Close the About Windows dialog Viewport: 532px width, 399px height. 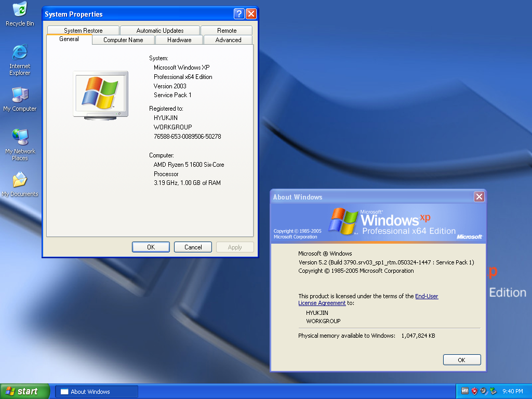point(479,197)
